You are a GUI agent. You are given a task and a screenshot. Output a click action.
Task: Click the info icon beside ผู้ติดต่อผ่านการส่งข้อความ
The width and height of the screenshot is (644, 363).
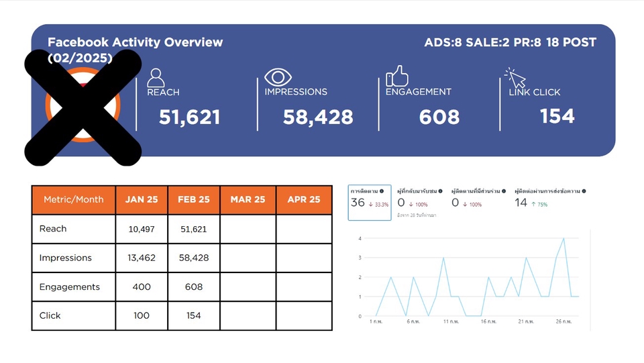tap(584, 191)
